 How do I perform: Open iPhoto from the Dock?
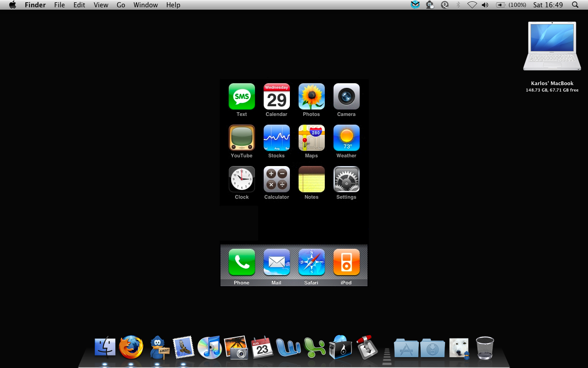(x=236, y=347)
